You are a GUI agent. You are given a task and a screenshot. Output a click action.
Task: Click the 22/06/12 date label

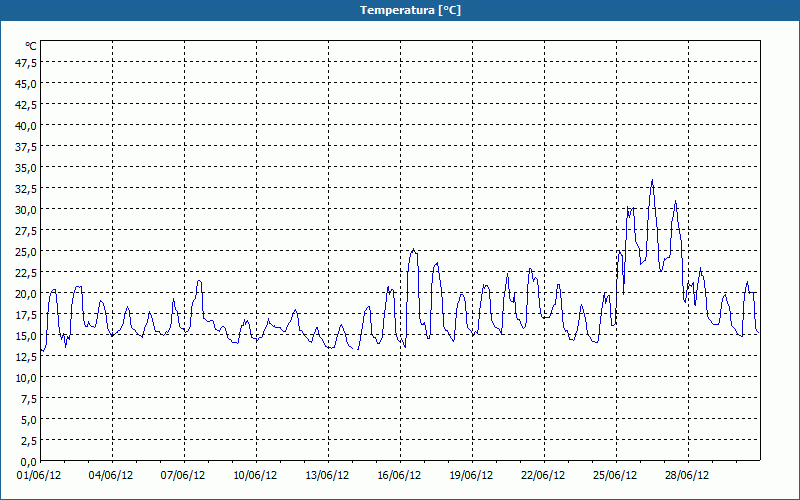(x=543, y=476)
